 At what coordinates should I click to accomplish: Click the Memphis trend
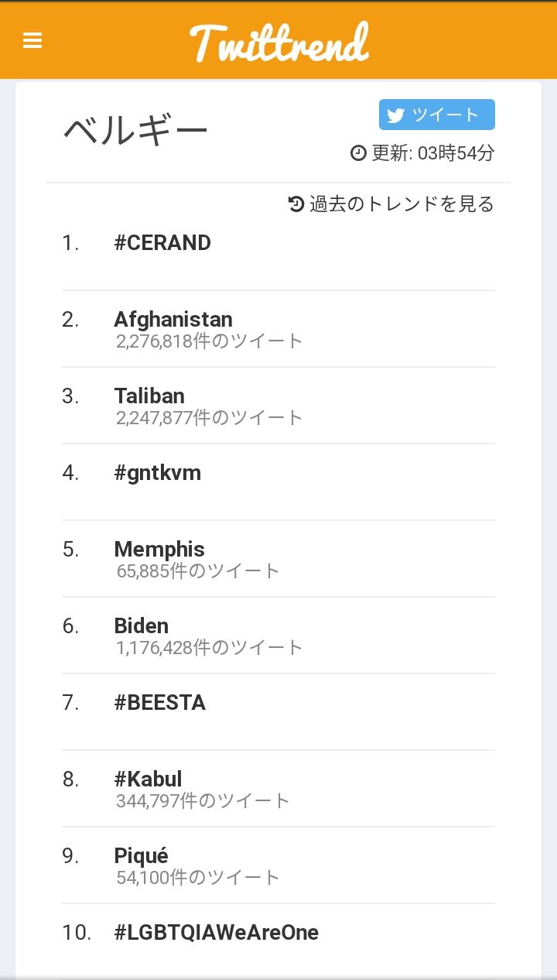click(x=159, y=549)
